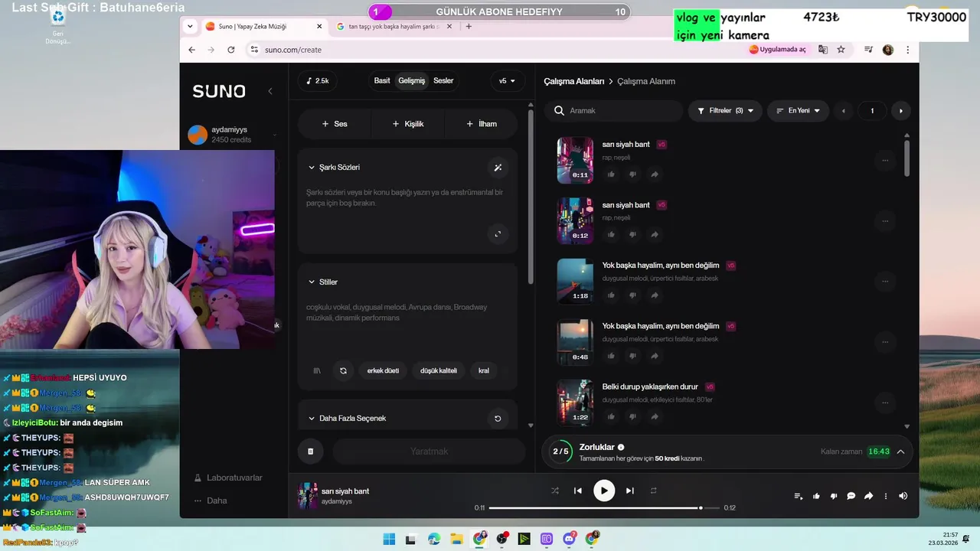Go to the next workspace page arrow

(900, 111)
